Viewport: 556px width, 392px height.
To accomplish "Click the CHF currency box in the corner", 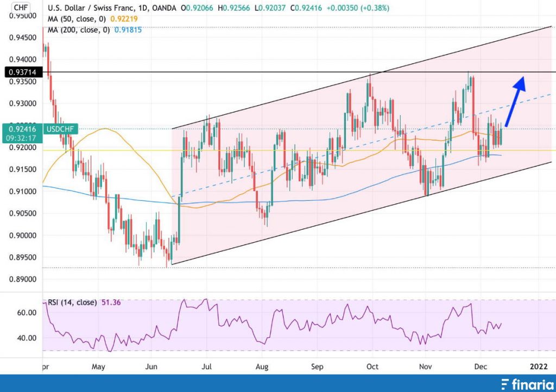I will click(21, 8).
